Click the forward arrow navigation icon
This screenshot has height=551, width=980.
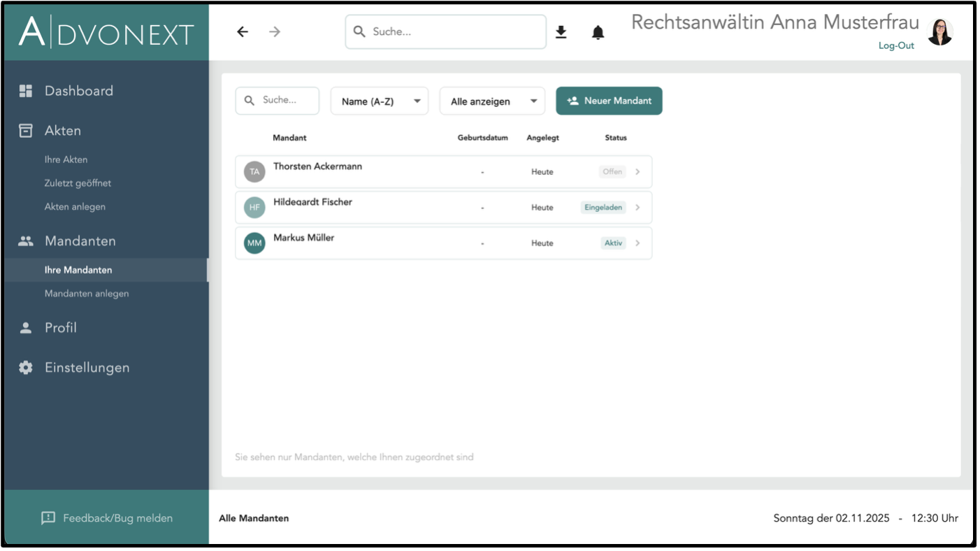(275, 32)
